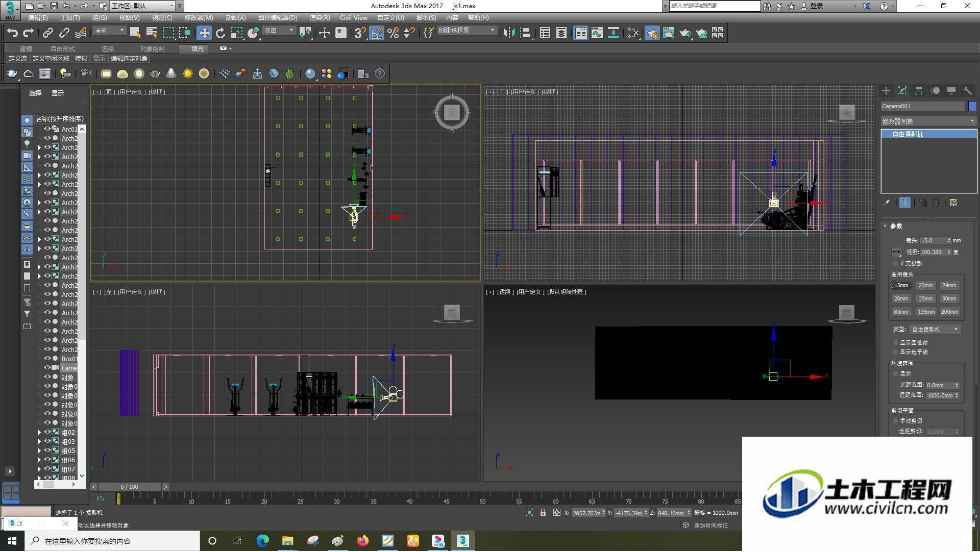Enable the 正交投影 checkbox
The image size is (980, 552).
click(896, 264)
